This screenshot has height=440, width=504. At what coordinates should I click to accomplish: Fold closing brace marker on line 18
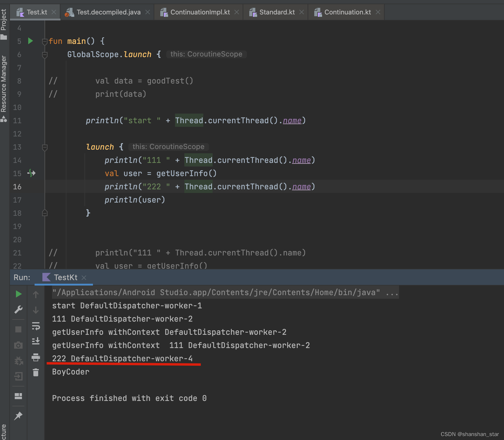pos(45,213)
